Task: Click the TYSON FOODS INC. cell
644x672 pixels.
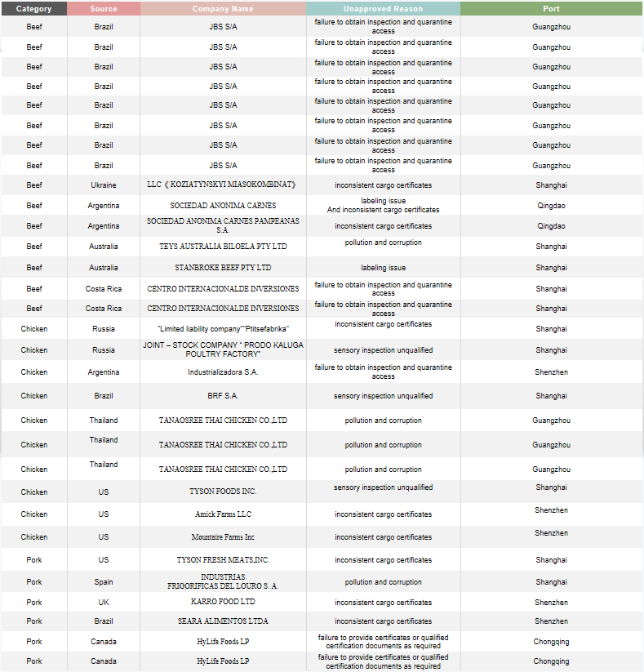Action: pos(223,492)
